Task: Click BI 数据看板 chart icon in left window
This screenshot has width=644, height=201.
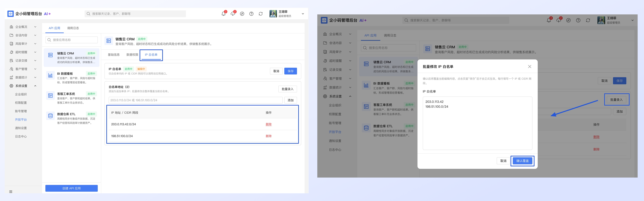Action: [50, 75]
